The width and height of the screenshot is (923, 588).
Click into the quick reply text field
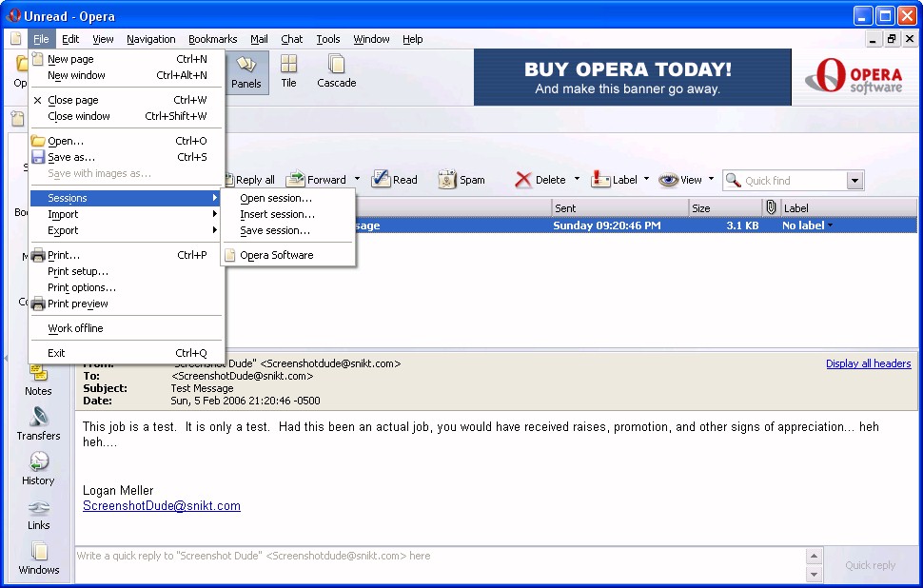coord(438,556)
